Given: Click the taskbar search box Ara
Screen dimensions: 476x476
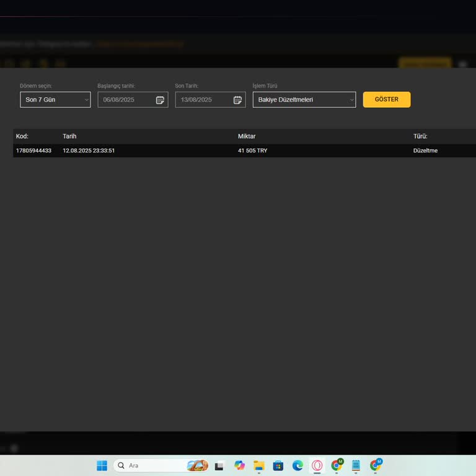Looking at the screenshot, I should point(161,465).
